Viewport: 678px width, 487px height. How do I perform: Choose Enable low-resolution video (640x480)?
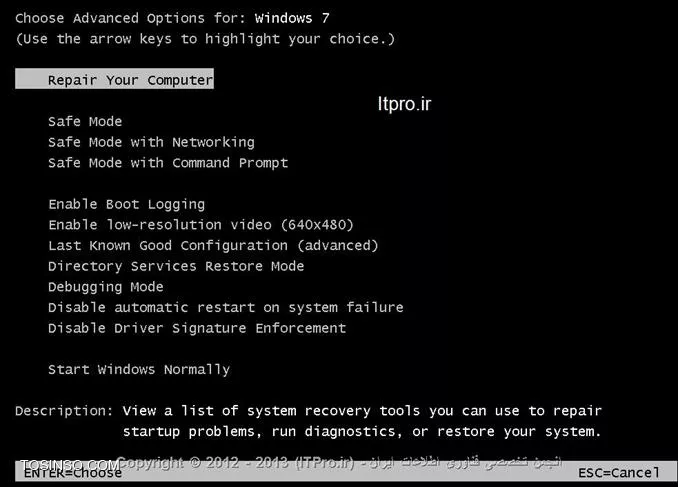[201, 225]
